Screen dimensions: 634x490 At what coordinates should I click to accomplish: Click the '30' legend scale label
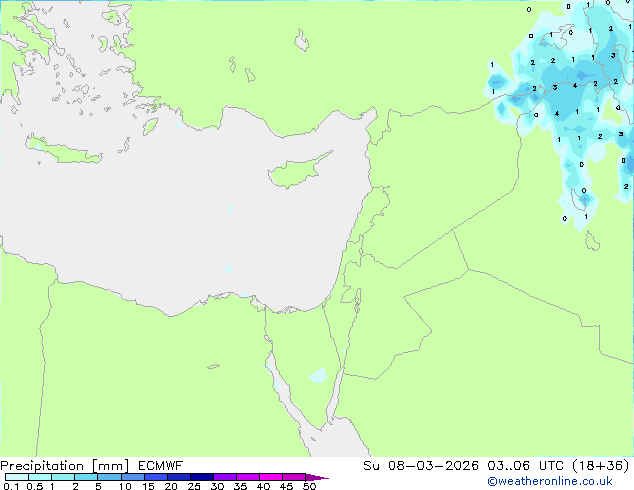point(217,486)
